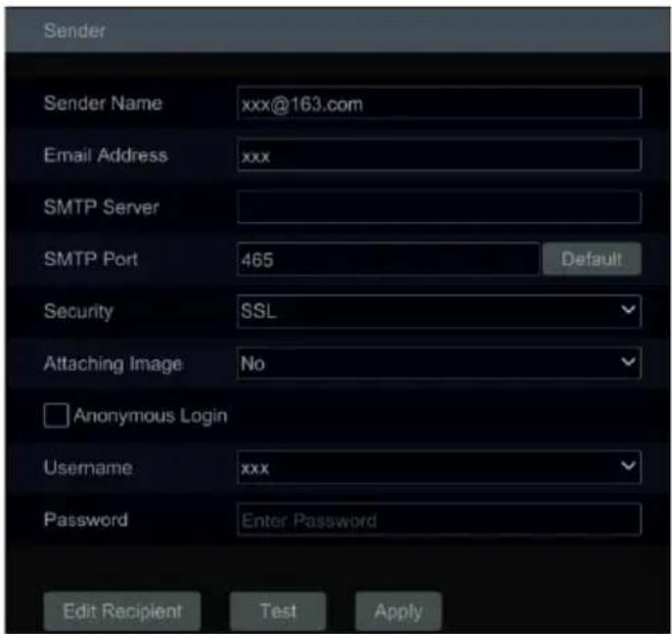Click the Enter Password field

439,520
